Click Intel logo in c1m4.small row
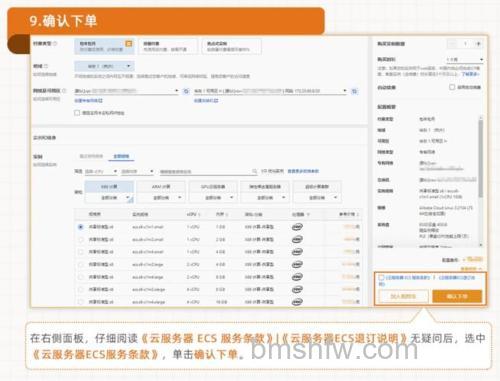 (297, 252)
